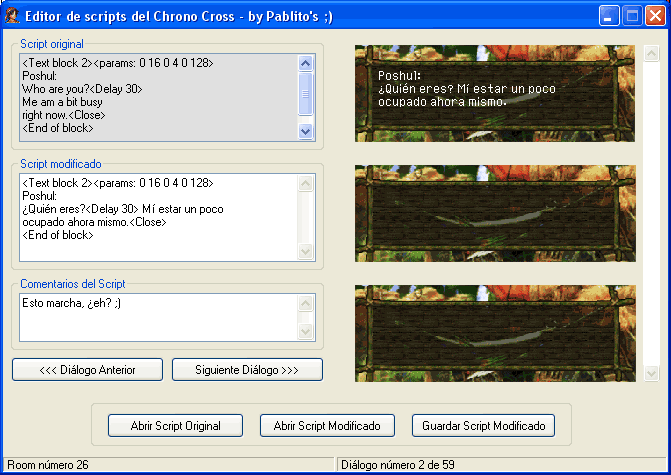
Task: Grab the Script original scrollbar thumb
Action: pos(305,94)
